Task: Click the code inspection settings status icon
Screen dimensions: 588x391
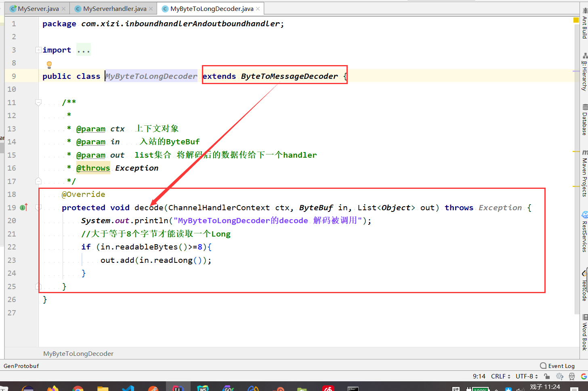Action: (560, 376)
